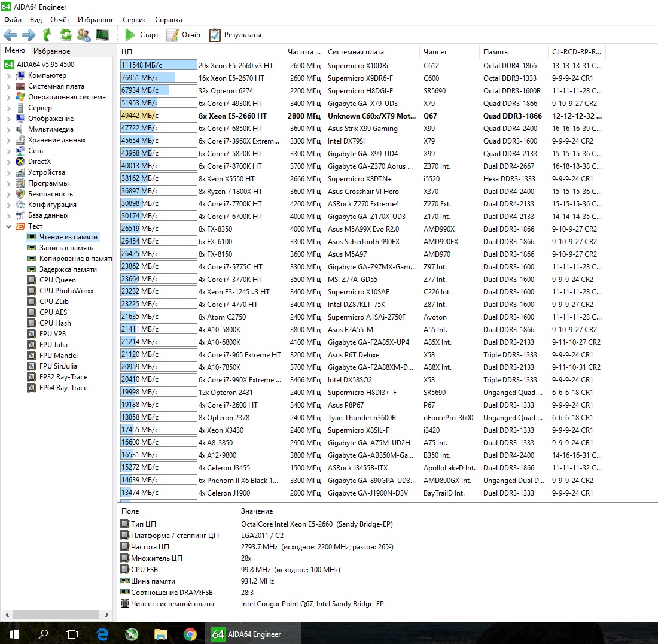The image size is (658, 644).
Task: Expand the Хранение данных tree node
Action: (x=8, y=141)
